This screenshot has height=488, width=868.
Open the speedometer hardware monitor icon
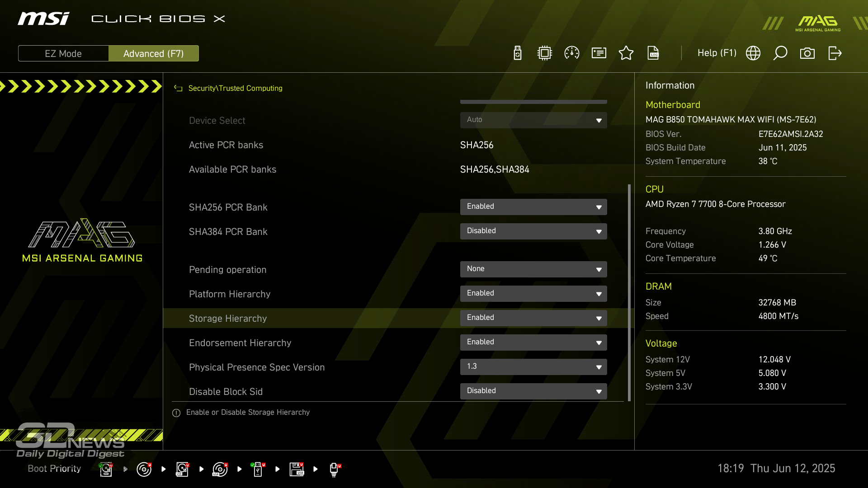tap(572, 53)
